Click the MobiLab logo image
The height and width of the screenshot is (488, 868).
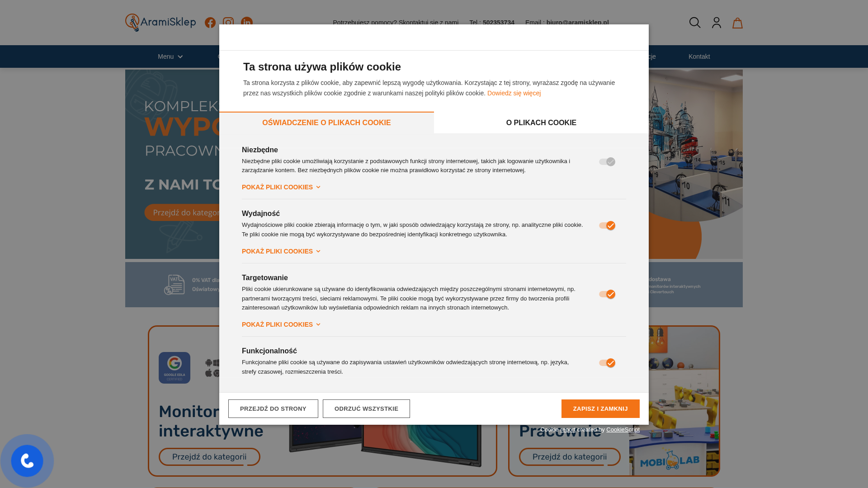click(x=670, y=460)
